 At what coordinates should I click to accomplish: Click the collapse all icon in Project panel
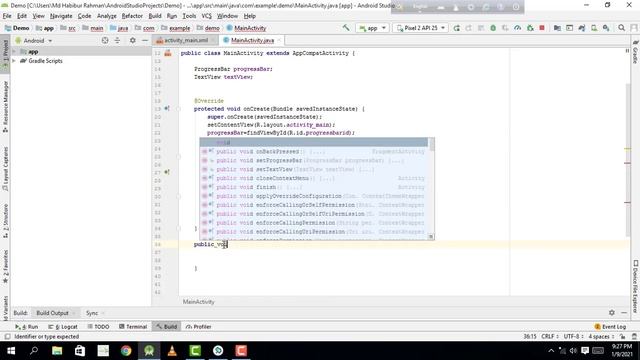pos(117,40)
